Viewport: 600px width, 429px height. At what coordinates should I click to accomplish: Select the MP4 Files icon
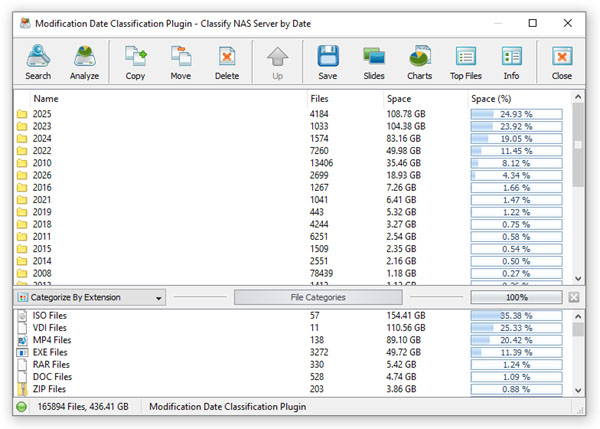pos(23,340)
